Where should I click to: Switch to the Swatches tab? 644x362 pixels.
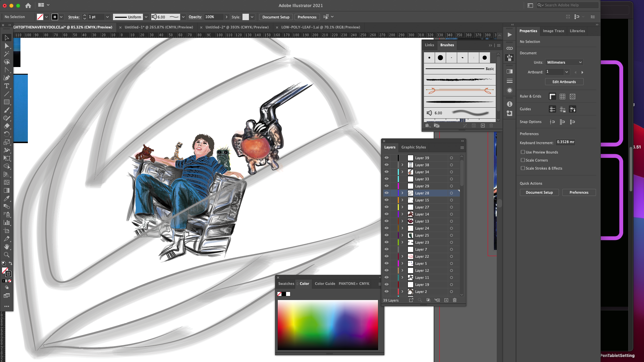coord(286,284)
